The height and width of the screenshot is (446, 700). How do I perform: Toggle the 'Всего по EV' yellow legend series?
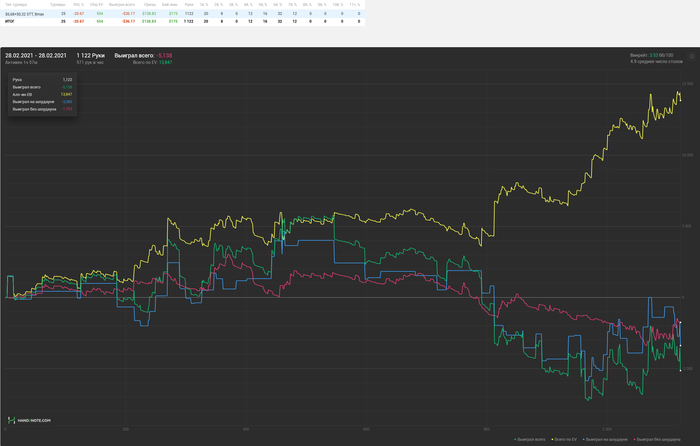click(564, 440)
